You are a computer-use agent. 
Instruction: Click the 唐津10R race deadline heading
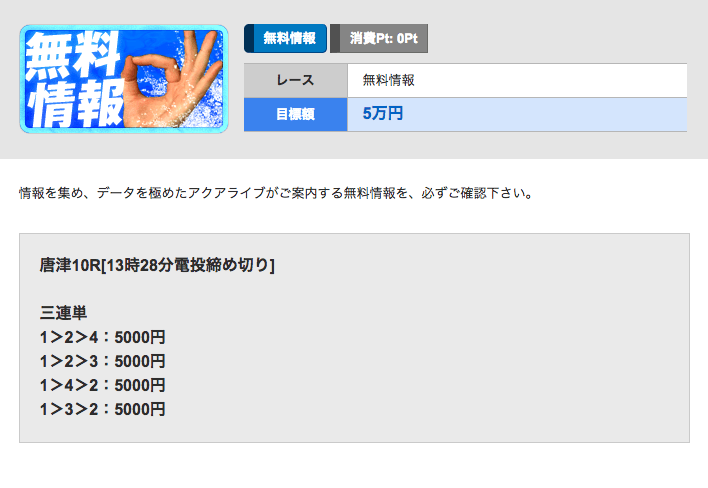[x=157, y=265]
